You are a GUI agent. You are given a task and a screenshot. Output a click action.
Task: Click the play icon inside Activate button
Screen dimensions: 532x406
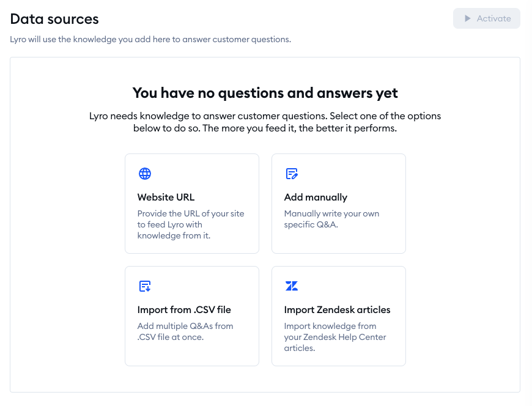(x=469, y=18)
